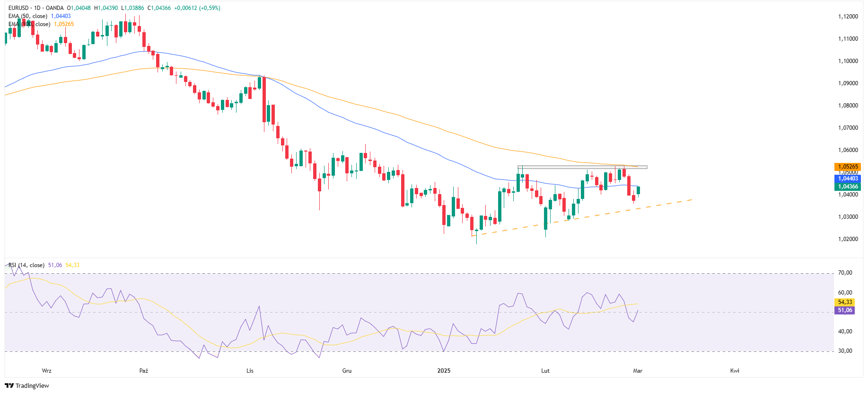This screenshot has height=394, width=868.
Task: Click the TradingView logo icon
Action: coord(9,385)
